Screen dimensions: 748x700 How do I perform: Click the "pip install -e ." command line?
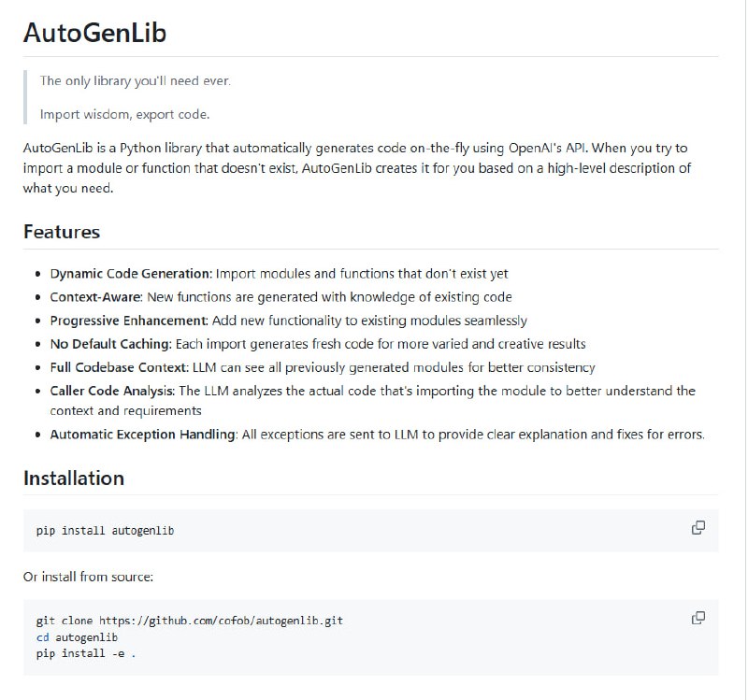coord(86,653)
